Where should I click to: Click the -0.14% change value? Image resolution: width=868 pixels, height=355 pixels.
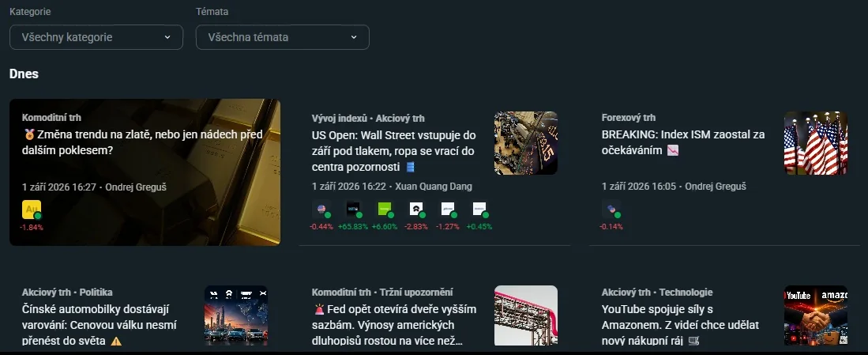pyautogui.click(x=611, y=226)
